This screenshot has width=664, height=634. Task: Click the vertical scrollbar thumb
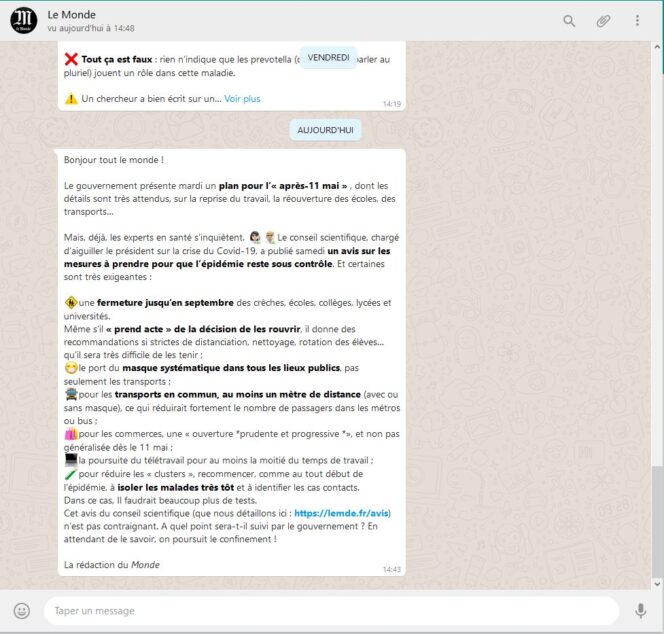point(656,520)
